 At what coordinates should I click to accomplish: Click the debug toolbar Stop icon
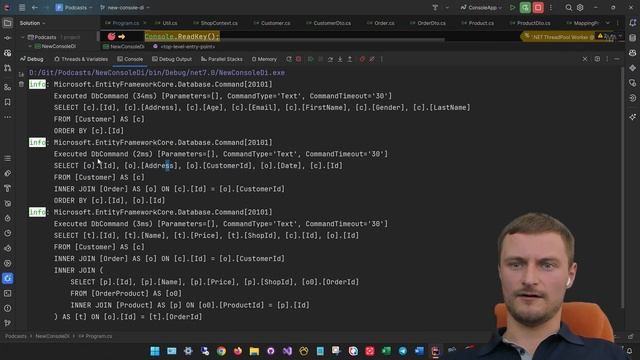299,59
